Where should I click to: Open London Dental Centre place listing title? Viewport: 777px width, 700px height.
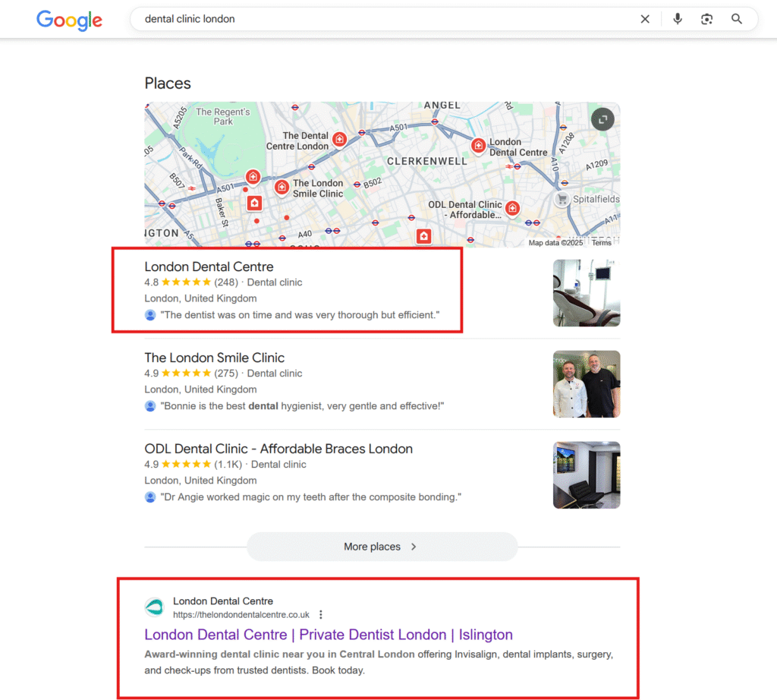click(209, 266)
